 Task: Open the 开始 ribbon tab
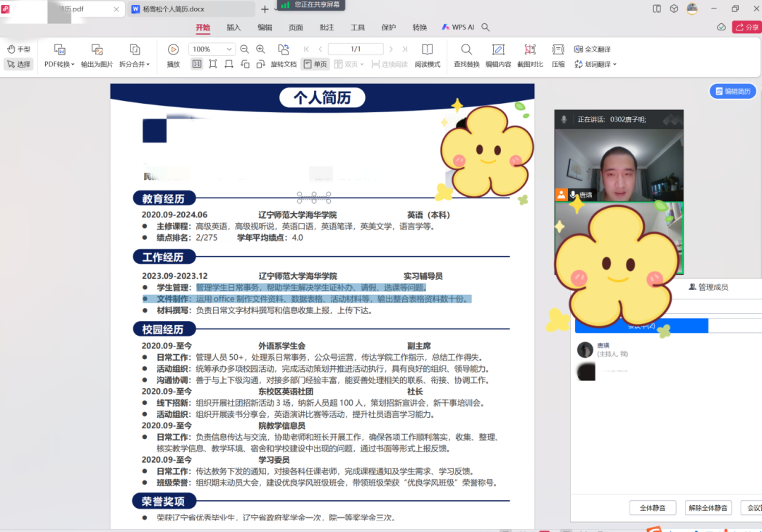(202, 28)
